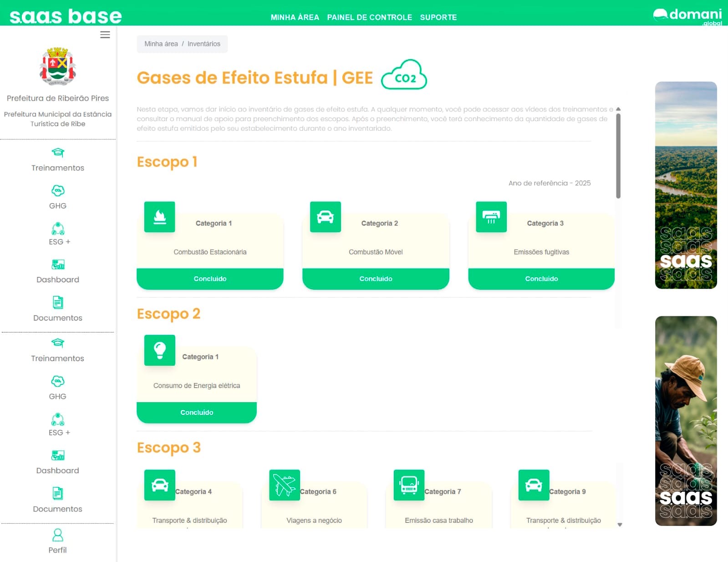Click the bus Emissão casa trabalho icon

pos(409,485)
